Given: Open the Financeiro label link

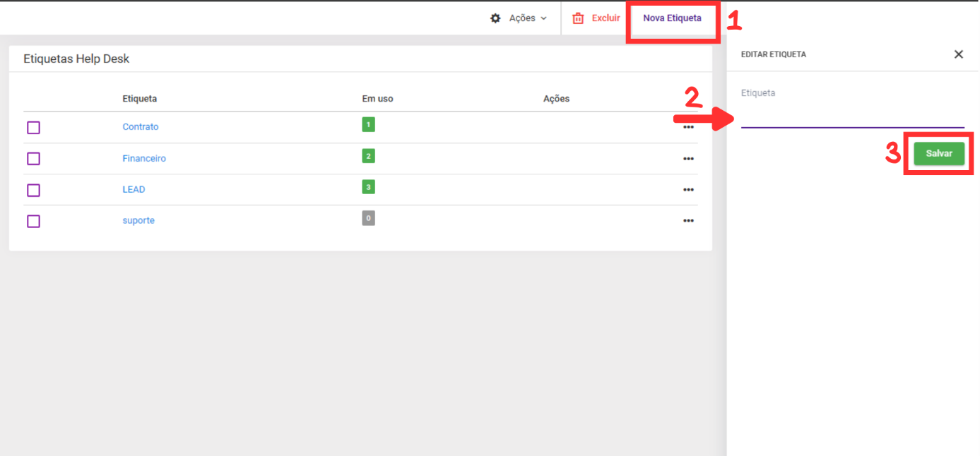Looking at the screenshot, I should pos(144,159).
